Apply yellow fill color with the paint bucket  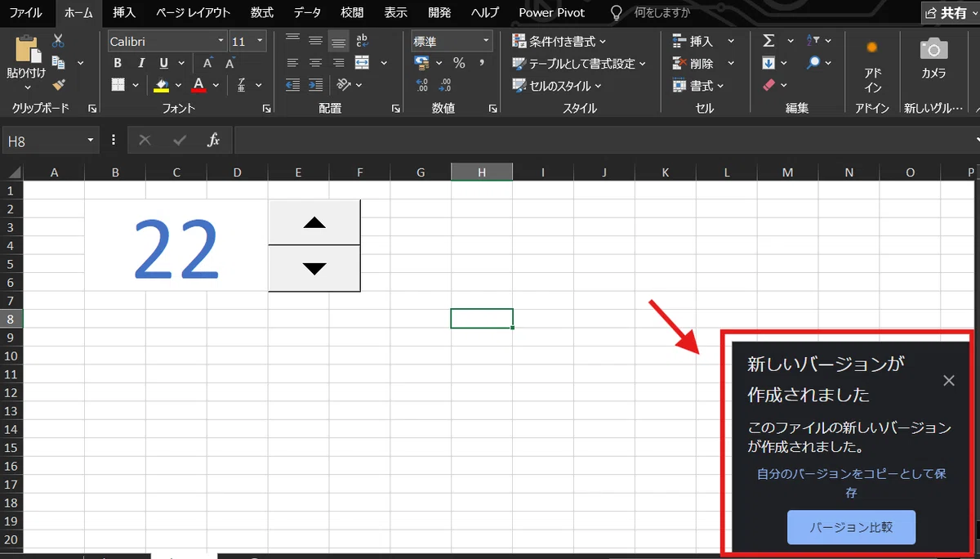coord(161,84)
